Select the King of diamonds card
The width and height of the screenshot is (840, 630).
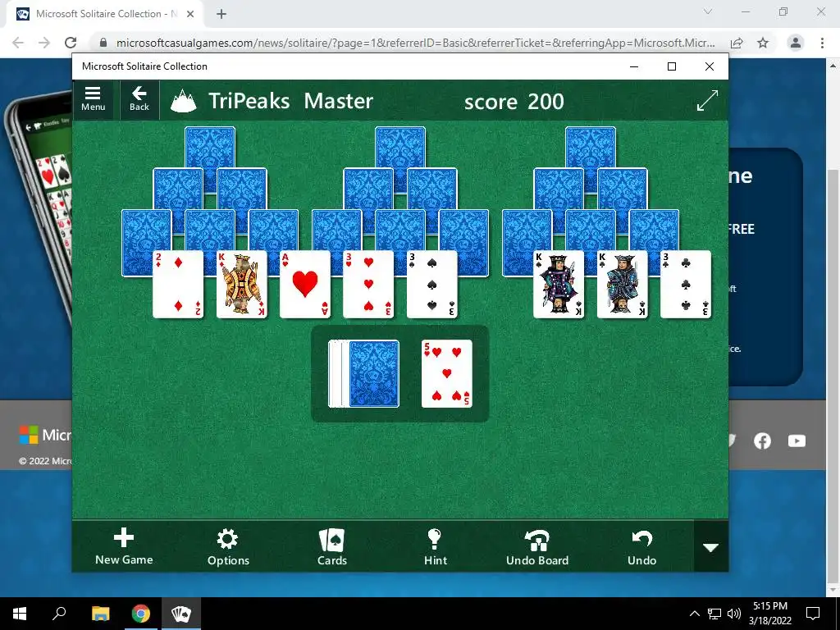click(242, 285)
